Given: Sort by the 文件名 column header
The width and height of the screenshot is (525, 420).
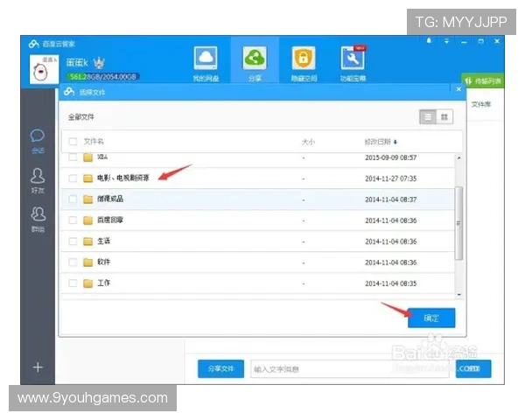Looking at the screenshot, I should point(94,142).
